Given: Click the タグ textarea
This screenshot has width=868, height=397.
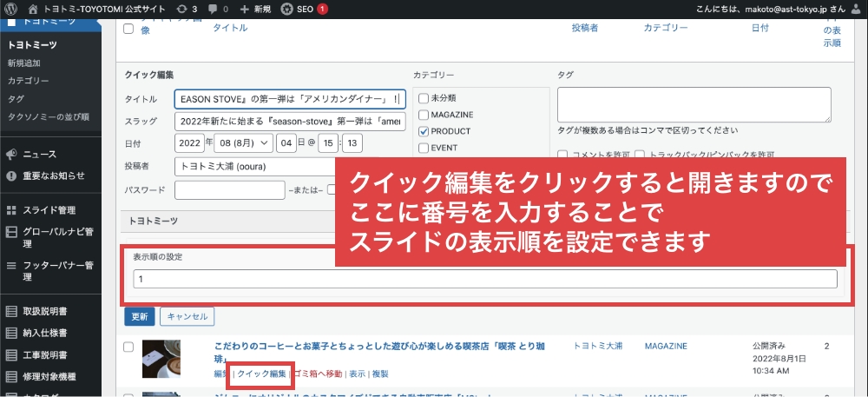Looking at the screenshot, I should coord(694,104).
